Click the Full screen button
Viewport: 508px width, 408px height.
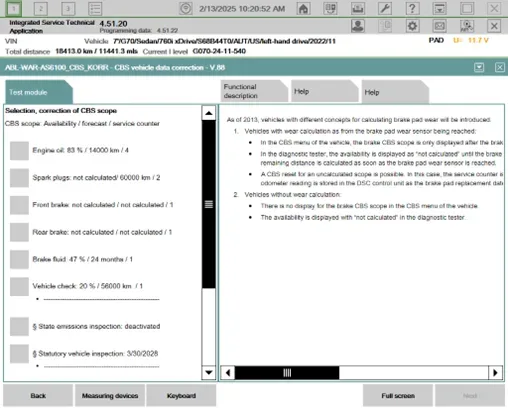(398, 396)
